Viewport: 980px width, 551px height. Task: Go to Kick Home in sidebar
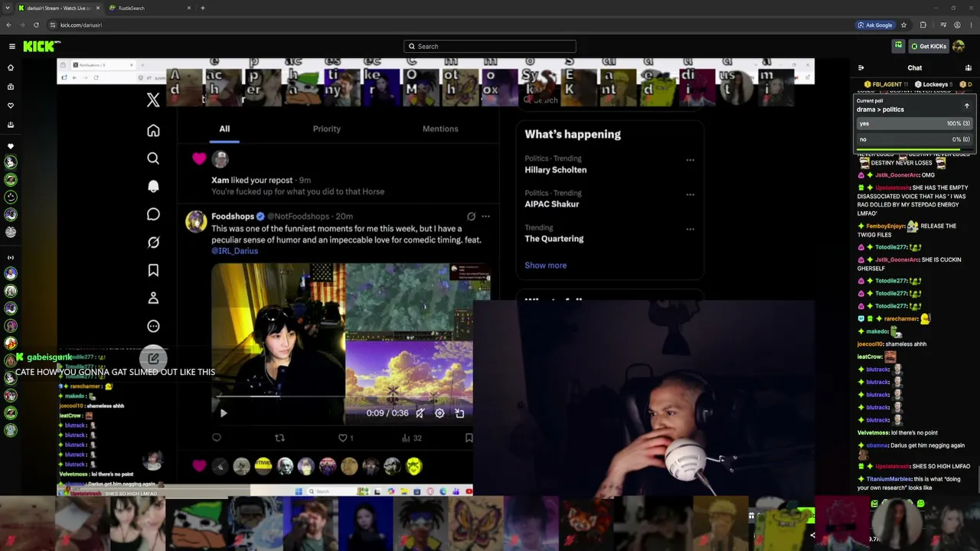click(x=11, y=67)
